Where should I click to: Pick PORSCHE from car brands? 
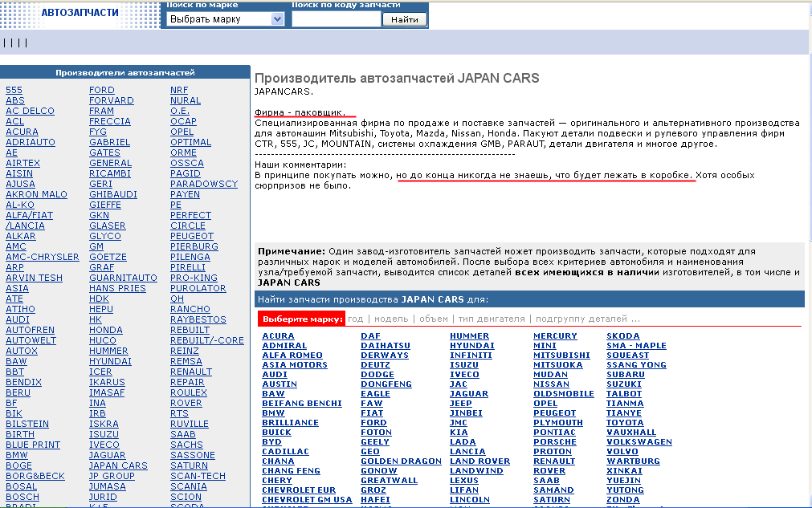[555, 441]
